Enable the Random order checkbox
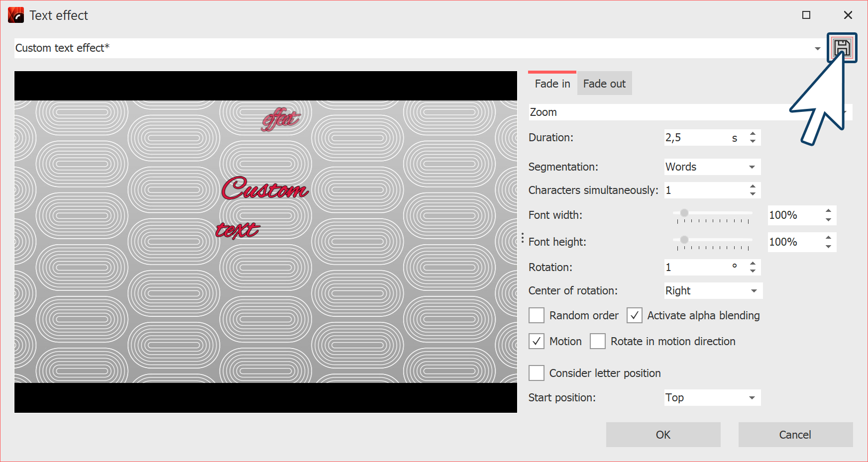868x462 pixels. click(537, 315)
